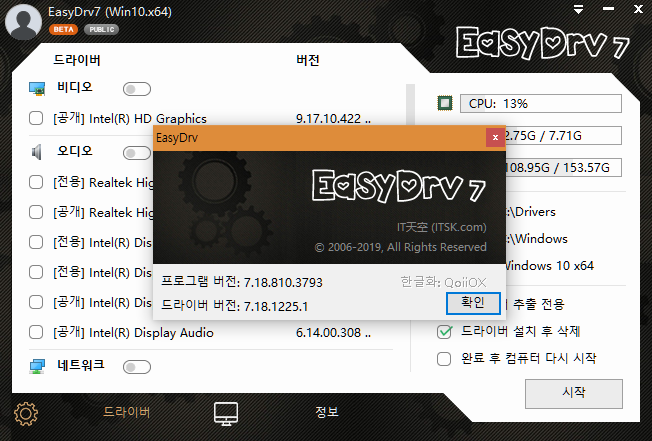The image size is (652, 441).
Task: Switch to the 정보 tab
Action: [x=326, y=412]
